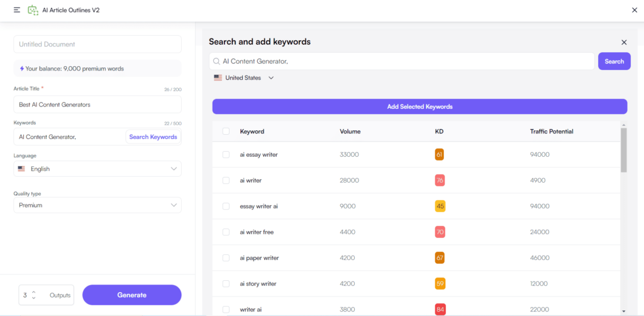Click the KD 67 badge
644x316 pixels.
click(x=440, y=258)
